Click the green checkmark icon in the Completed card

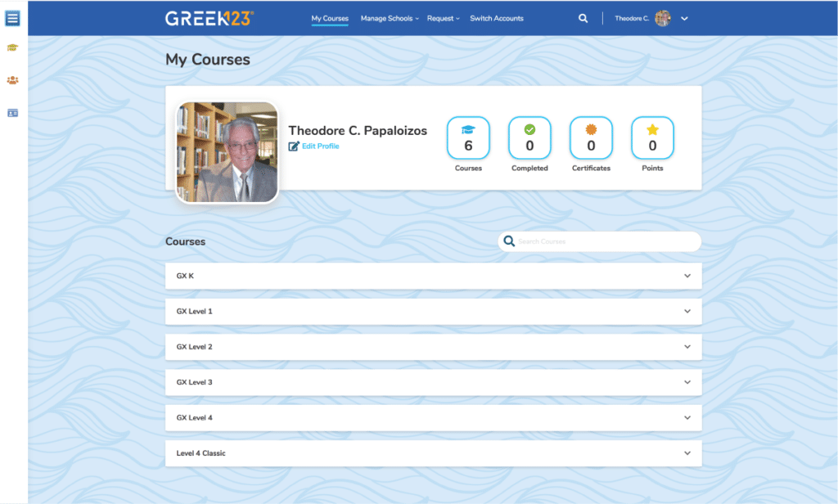529,129
